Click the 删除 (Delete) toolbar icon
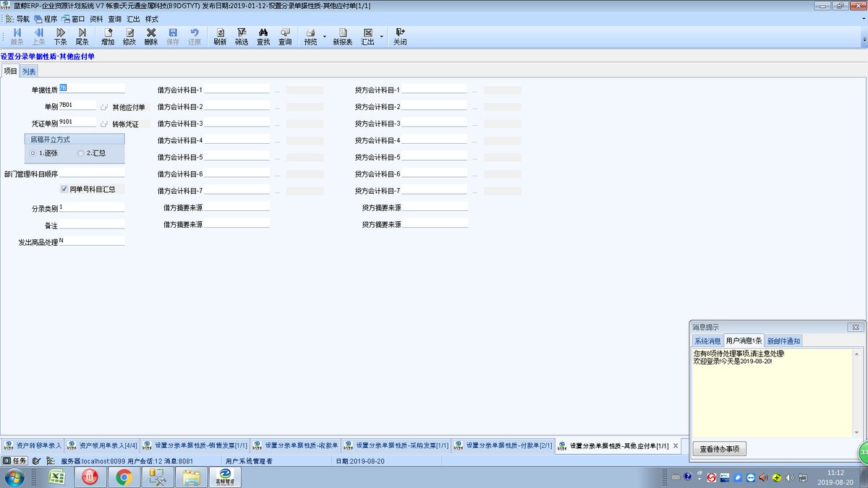868x488 pixels. pyautogui.click(x=150, y=37)
